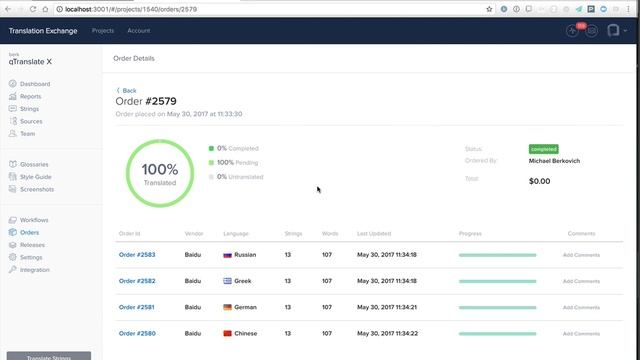The height and width of the screenshot is (360, 640).
Task: Open the Orders sidebar item
Action: tap(24, 233)
